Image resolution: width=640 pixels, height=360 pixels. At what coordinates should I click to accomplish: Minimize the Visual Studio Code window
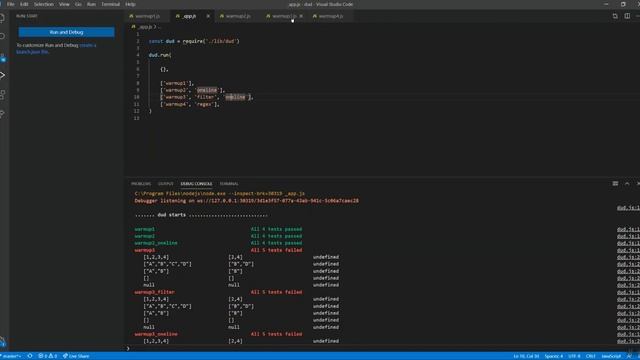[x=606, y=4]
